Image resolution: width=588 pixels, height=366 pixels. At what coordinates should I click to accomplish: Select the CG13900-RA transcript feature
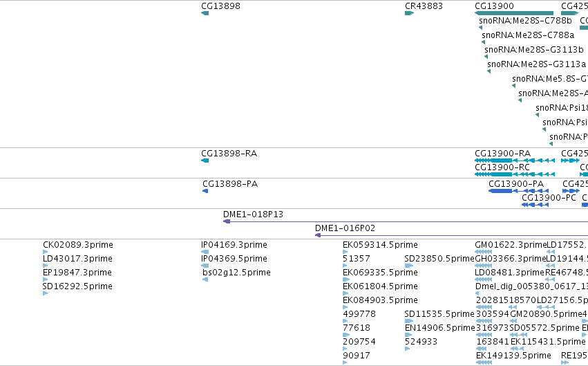(x=515, y=161)
